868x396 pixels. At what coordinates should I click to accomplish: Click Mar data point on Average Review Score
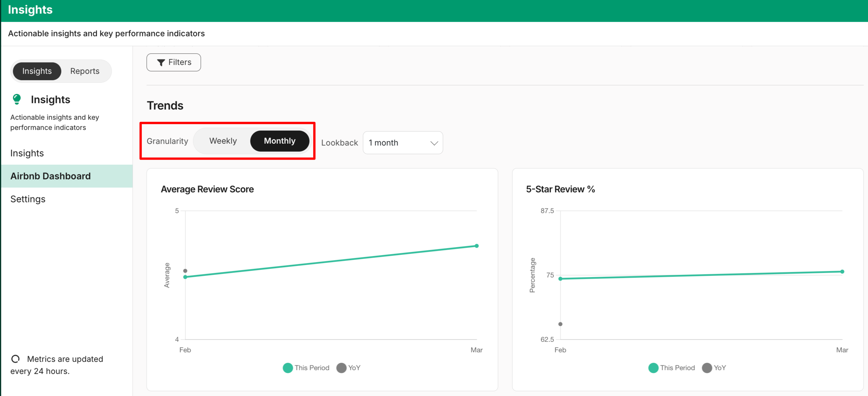(476, 246)
